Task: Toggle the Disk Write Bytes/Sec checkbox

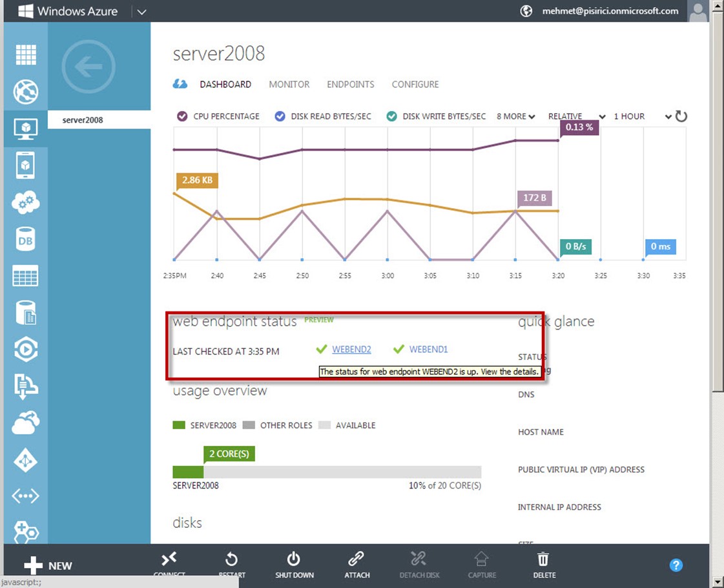Action: [x=391, y=116]
